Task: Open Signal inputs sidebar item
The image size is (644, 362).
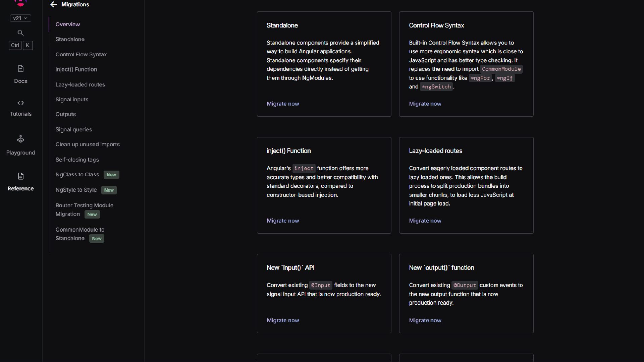Action: tap(72, 100)
